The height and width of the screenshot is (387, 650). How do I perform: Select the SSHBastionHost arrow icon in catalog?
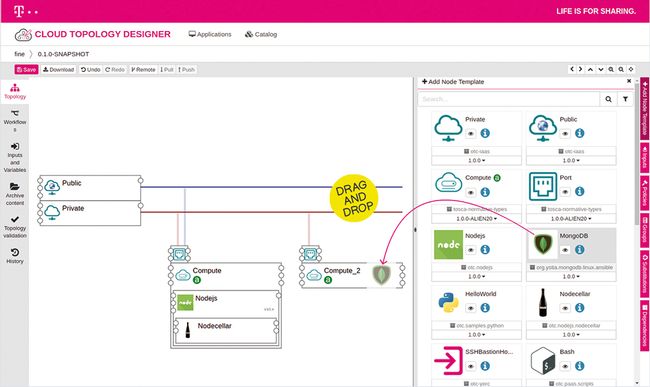pyautogui.click(x=448, y=360)
